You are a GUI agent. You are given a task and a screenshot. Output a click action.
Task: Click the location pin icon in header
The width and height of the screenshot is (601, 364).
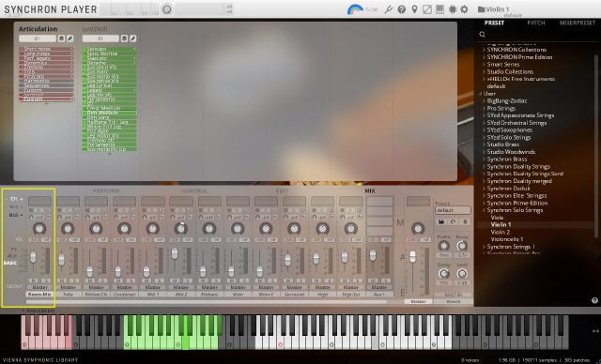coord(414,9)
